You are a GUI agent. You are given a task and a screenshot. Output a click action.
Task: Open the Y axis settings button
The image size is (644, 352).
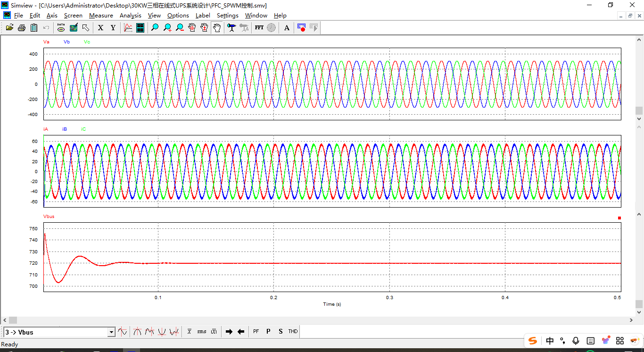[x=113, y=28]
